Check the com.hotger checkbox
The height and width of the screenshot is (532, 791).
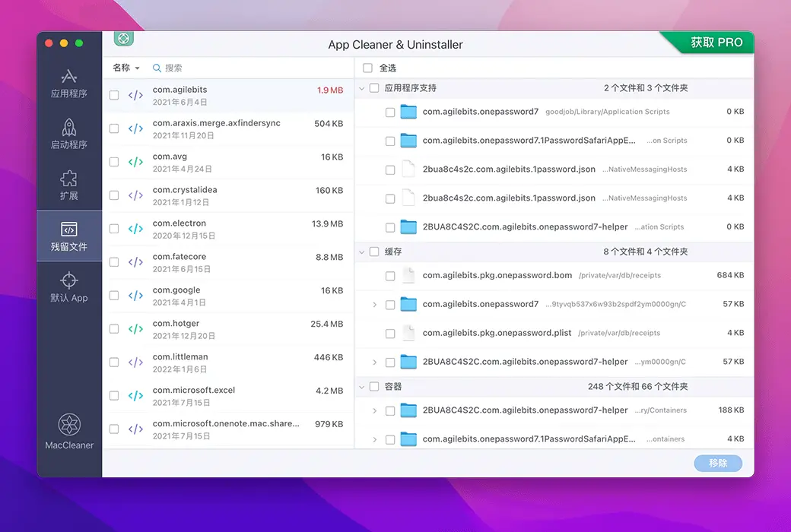click(x=114, y=329)
